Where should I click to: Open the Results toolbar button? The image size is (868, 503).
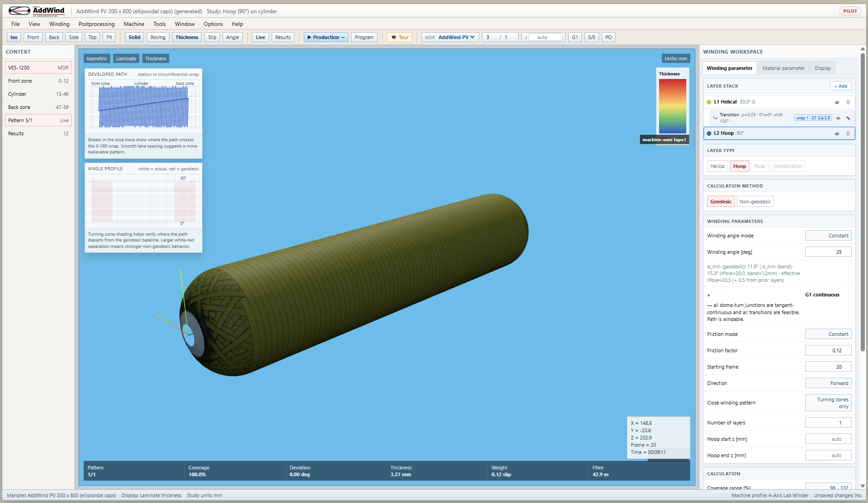(283, 37)
